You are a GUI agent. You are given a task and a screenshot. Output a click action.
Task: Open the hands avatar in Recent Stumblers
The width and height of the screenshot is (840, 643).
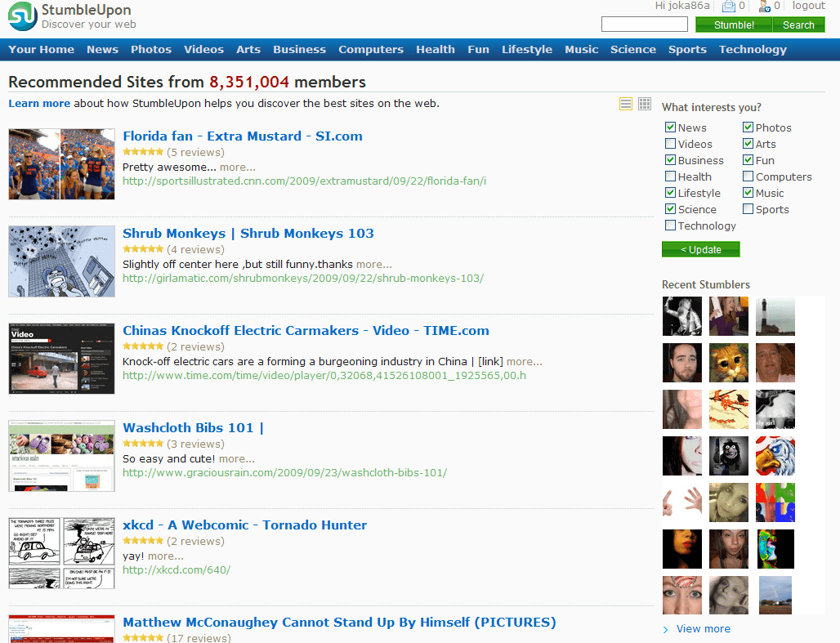point(682,502)
